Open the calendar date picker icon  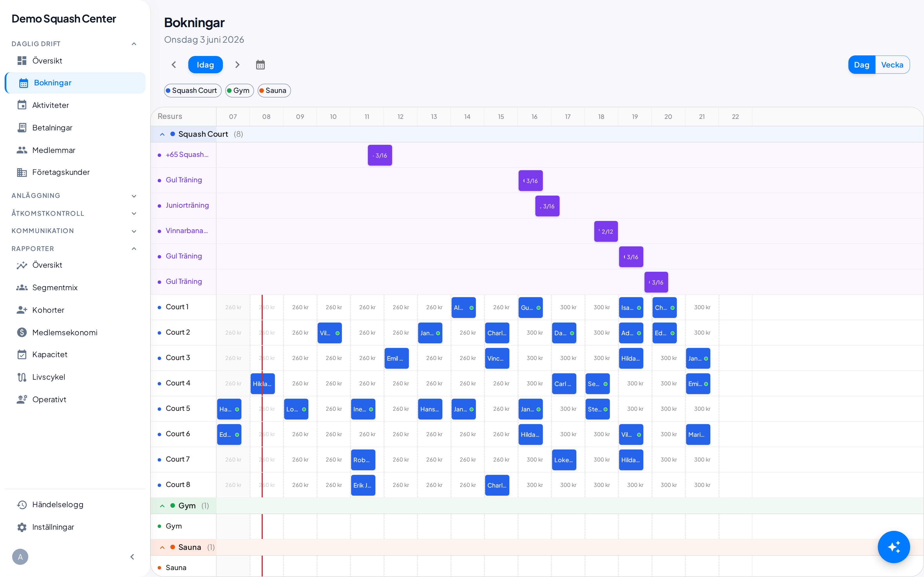[260, 65]
